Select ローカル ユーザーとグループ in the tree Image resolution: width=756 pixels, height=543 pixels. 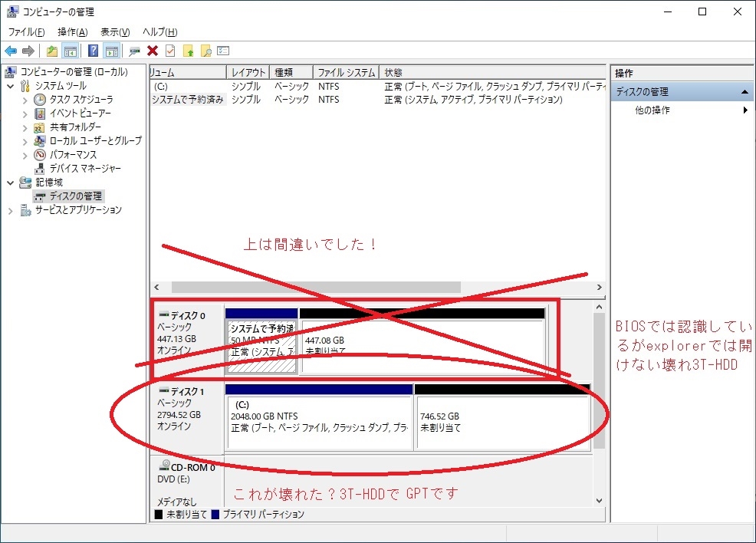pyautogui.click(x=96, y=140)
